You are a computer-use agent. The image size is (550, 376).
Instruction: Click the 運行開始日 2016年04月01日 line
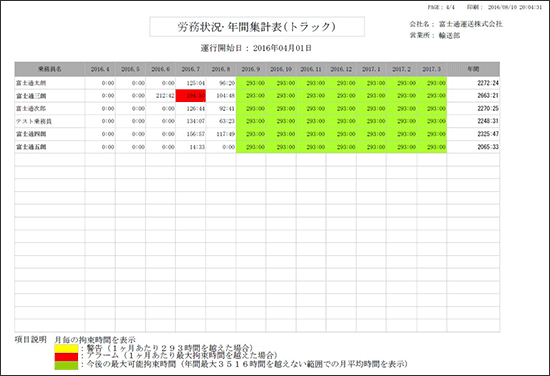[x=256, y=48]
